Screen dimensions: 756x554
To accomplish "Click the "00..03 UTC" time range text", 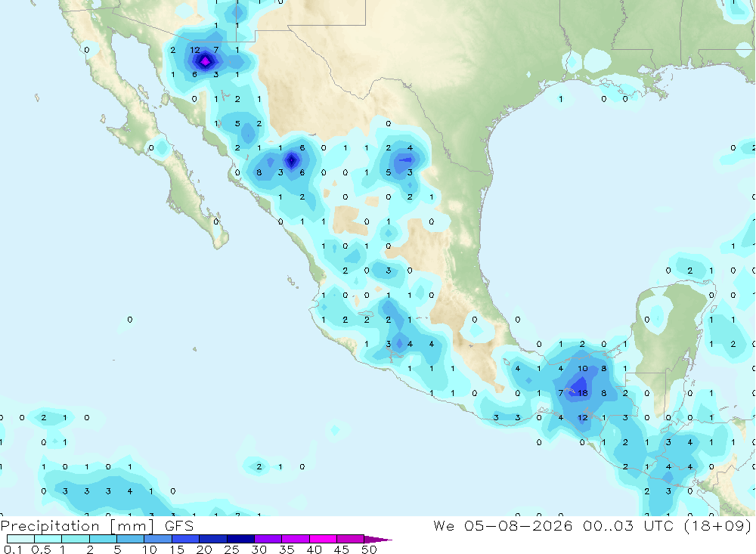I will tap(627, 525).
